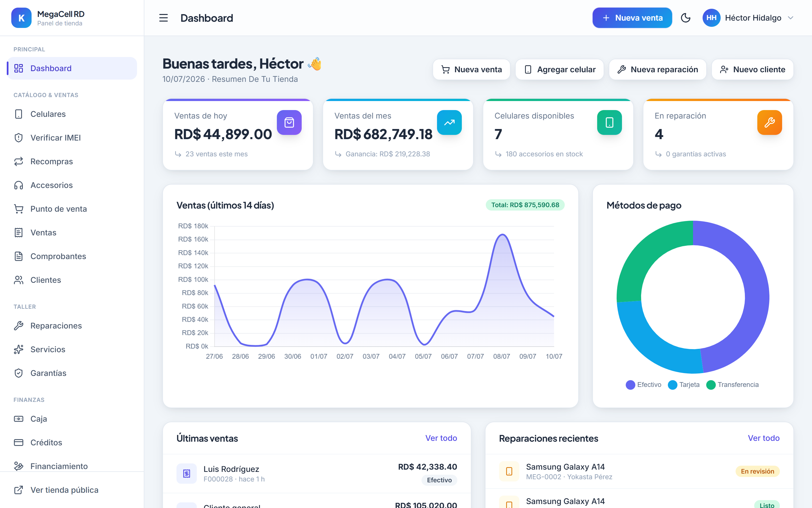Screen dimensions: 812x508
Task: Click the RD$ 44,899.00 value
Action: (x=223, y=134)
